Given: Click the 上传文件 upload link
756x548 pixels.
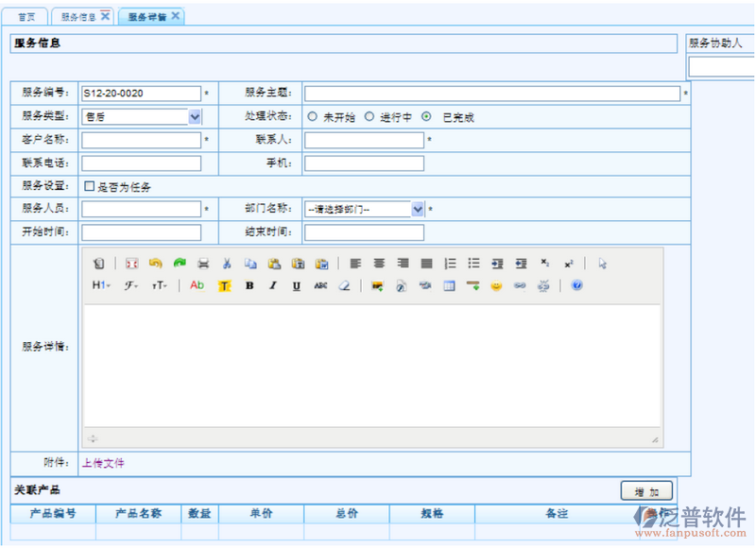Looking at the screenshot, I should 103,464.
